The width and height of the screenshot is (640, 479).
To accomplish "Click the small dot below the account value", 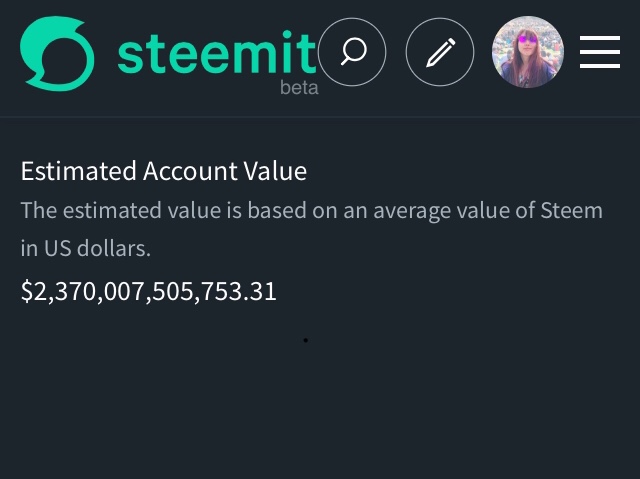I will point(306,340).
